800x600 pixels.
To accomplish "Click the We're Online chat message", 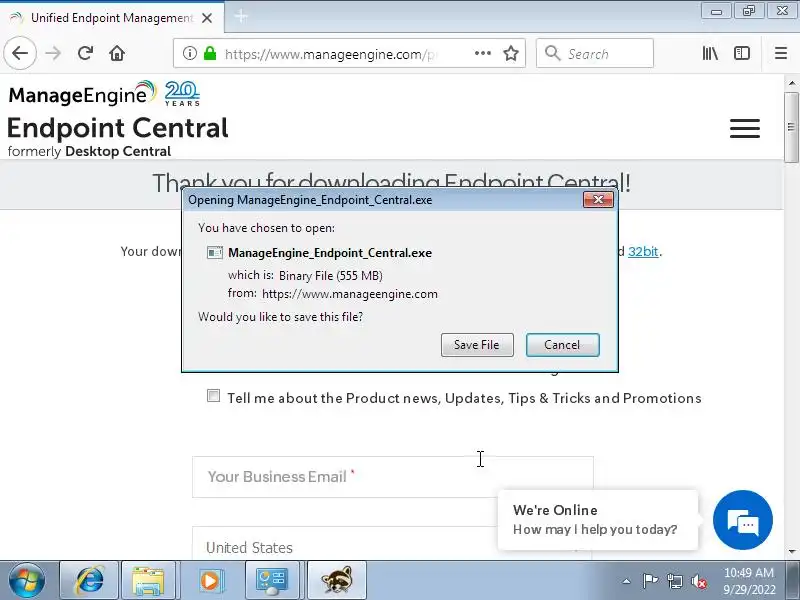I will click(x=597, y=520).
